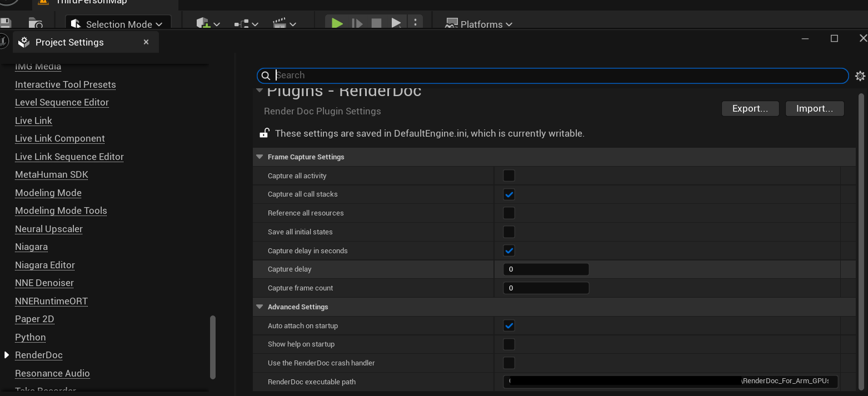Open Python plugin settings
Viewport: 868px width, 396px height.
point(31,337)
